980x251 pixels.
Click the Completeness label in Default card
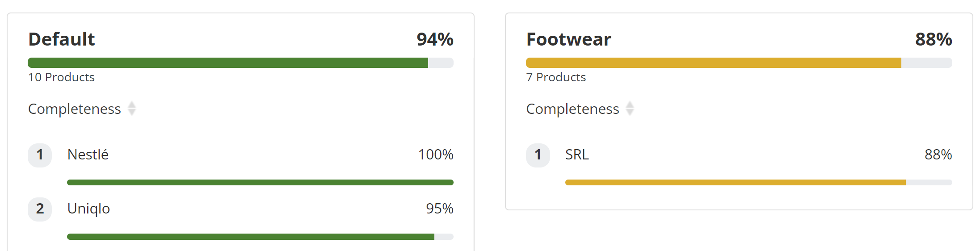click(x=75, y=109)
